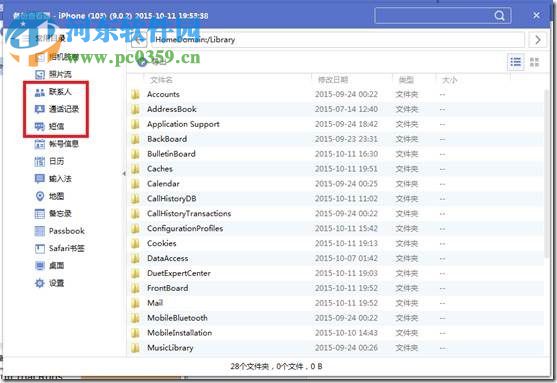Select the BackBoard folder name

pyautogui.click(x=167, y=139)
